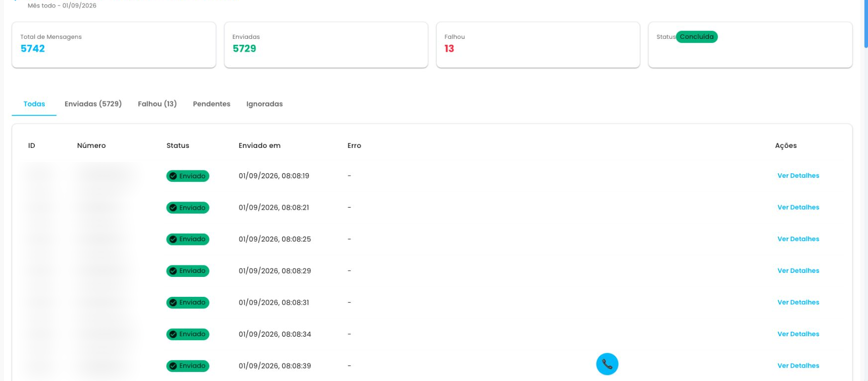View details of the 08:08:29 message
This screenshot has width=868, height=381.
798,270
